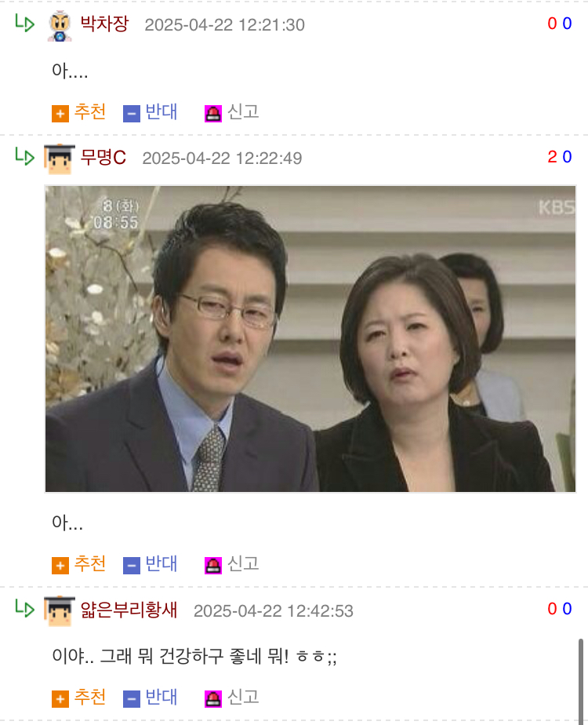Click siren report icon under 박차장's comment
Screen dimensions: 588x725
point(213,114)
